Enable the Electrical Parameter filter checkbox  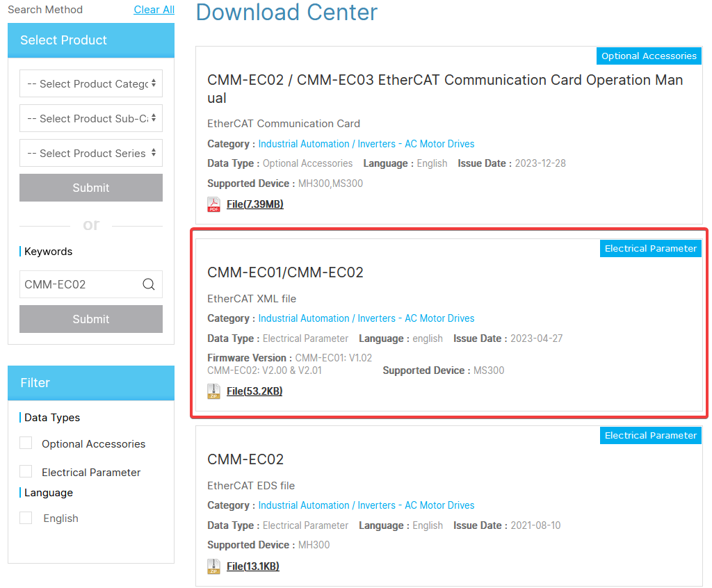point(26,472)
